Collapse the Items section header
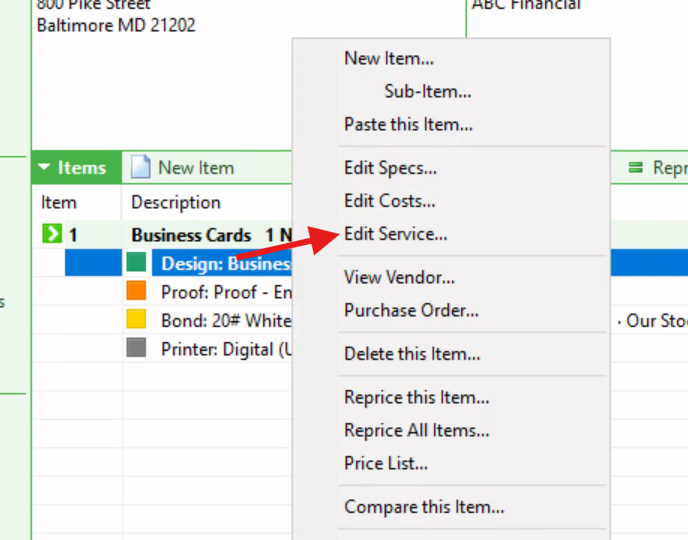The image size is (688, 540). pyautogui.click(x=76, y=168)
